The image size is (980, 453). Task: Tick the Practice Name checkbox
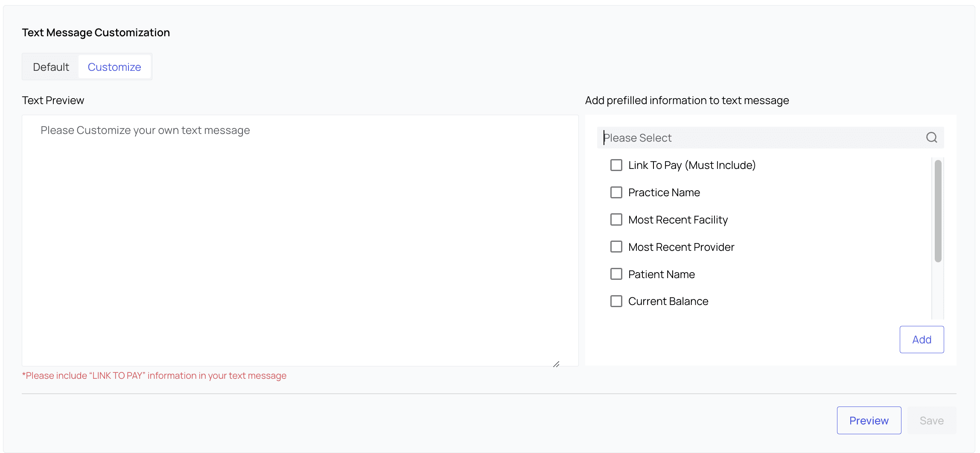616,192
